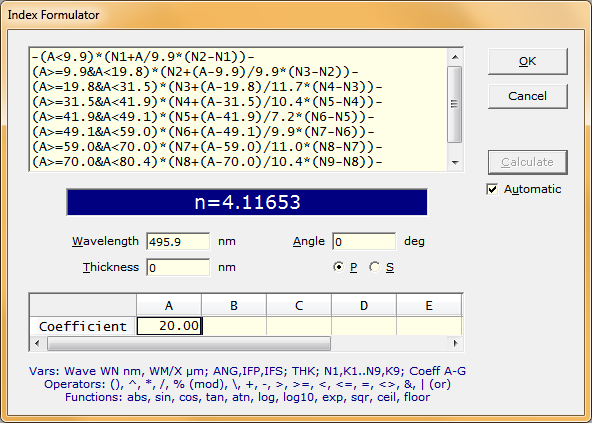Click coefficient cell under column C

(x=299, y=326)
